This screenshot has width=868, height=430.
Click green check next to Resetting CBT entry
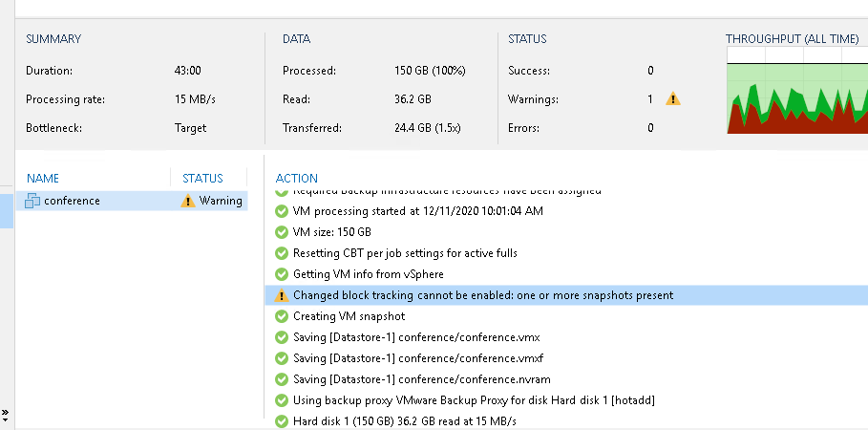pos(281,253)
